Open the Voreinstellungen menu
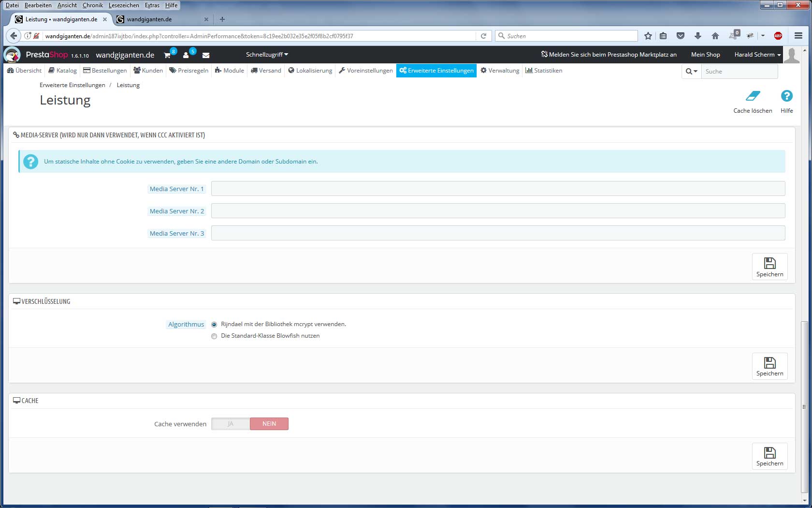 pos(366,71)
